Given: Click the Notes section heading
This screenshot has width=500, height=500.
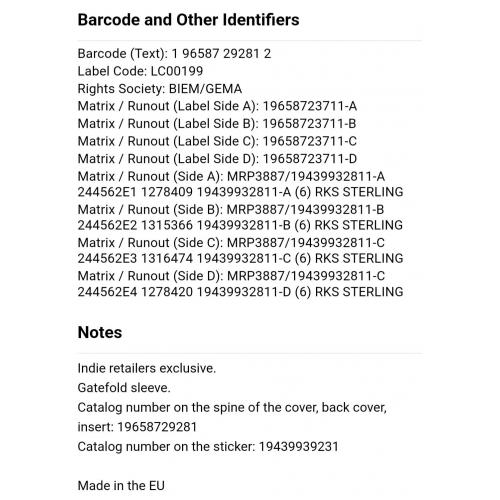Looking at the screenshot, I should pos(100,332).
